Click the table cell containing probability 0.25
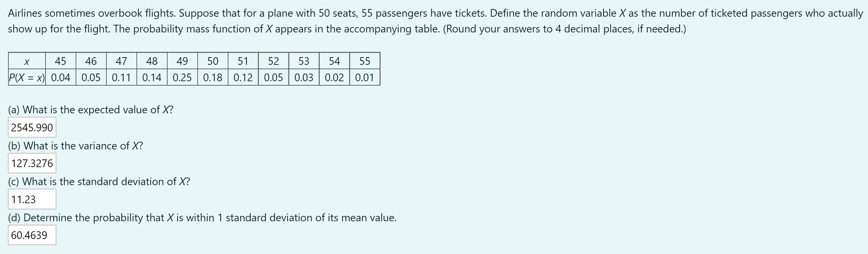The height and width of the screenshot is (254, 868). click(x=182, y=78)
